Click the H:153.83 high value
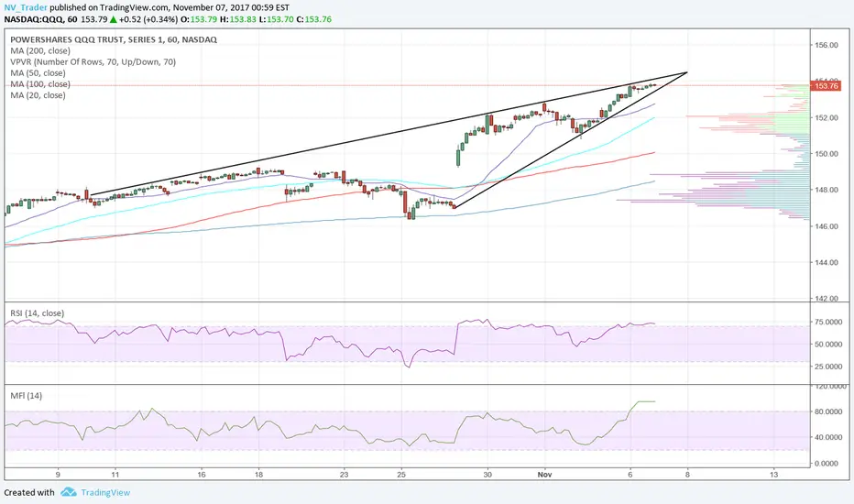Viewport: 854px width, 504px height. (x=238, y=19)
